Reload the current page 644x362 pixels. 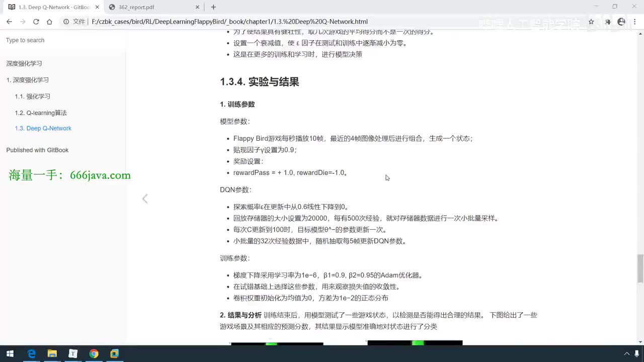[x=36, y=22]
